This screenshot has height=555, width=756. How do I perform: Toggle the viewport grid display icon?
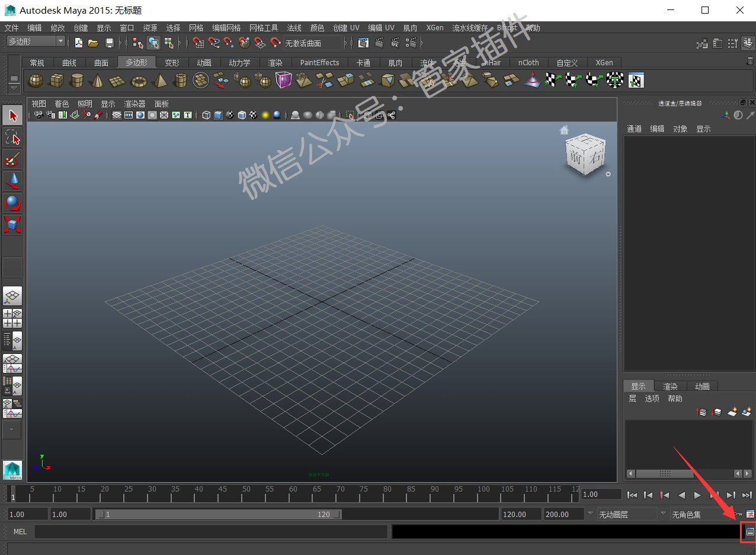[x=117, y=115]
